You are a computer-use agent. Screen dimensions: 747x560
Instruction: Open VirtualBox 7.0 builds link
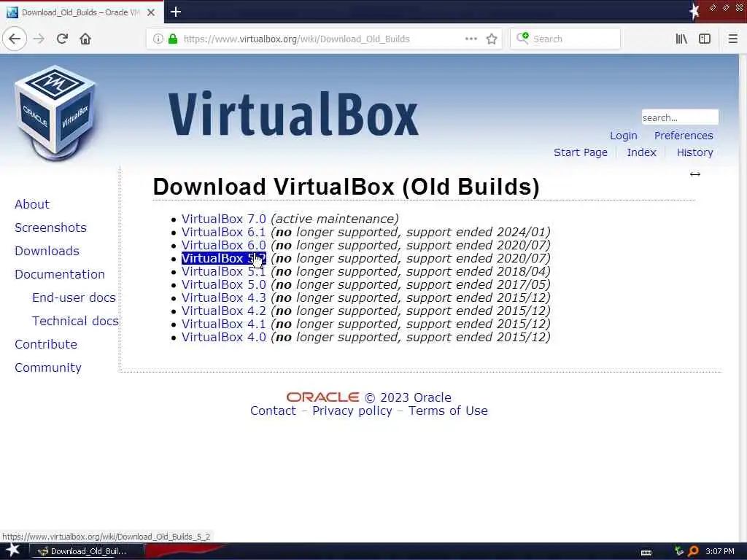point(223,219)
